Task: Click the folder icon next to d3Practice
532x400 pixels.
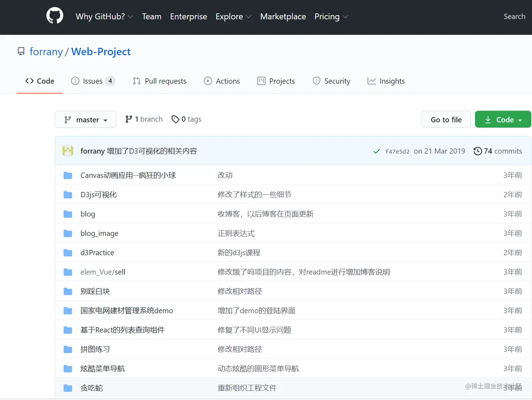Action: pyautogui.click(x=68, y=253)
